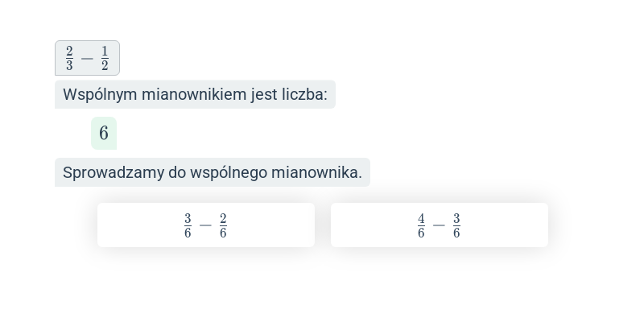Screen dimensions: 644x322
Task: Click the 'Wspólnym mianownikiem jest liczba:' label
Action: 195,94
